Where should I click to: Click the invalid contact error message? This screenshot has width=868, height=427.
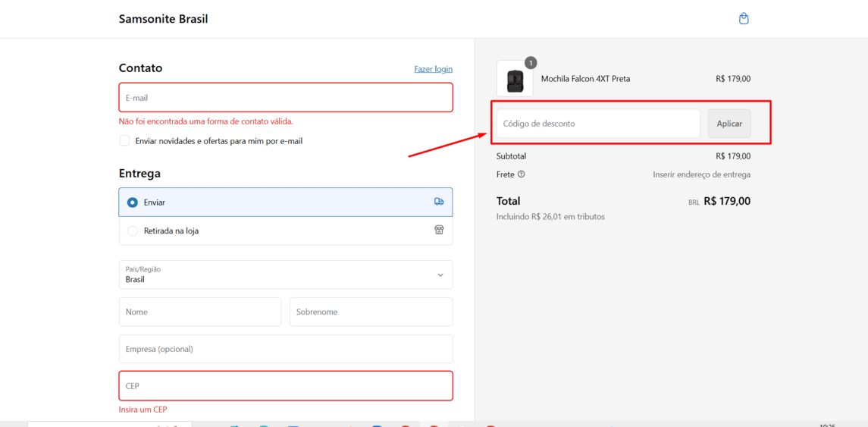(206, 121)
